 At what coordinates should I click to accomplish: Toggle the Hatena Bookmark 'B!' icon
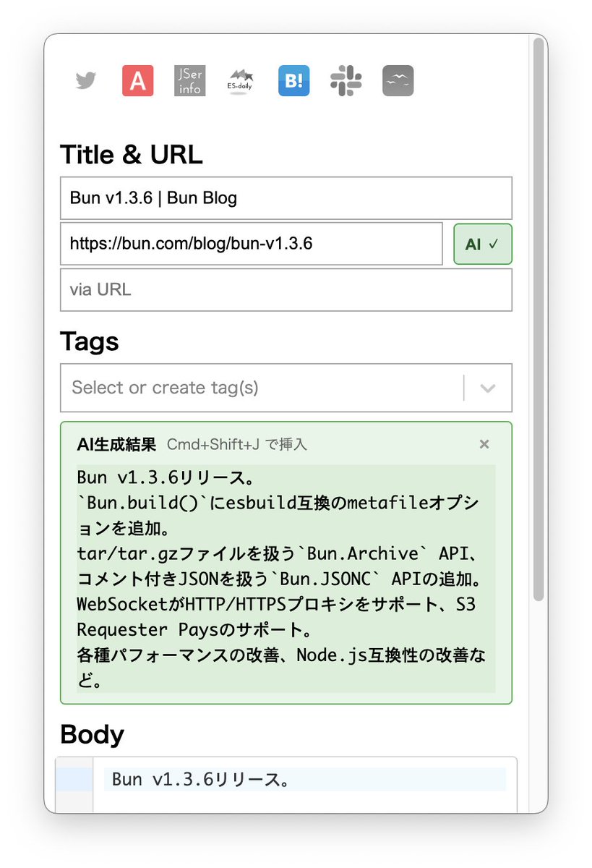pos(293,80)
